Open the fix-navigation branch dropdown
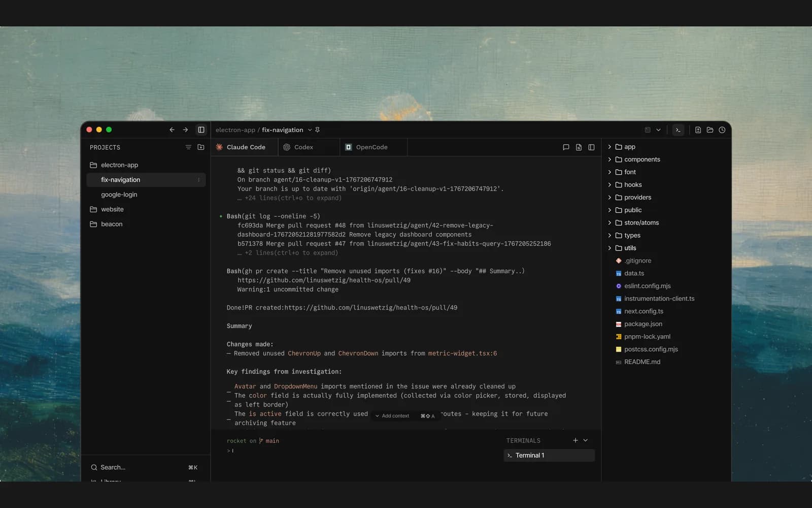 coord(310,130)
